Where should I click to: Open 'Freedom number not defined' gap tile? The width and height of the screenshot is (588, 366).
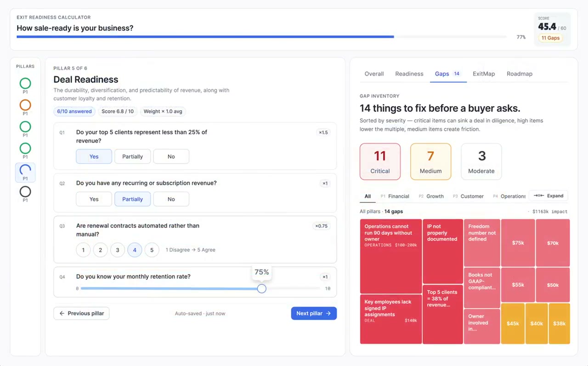[x=482, y=243]
